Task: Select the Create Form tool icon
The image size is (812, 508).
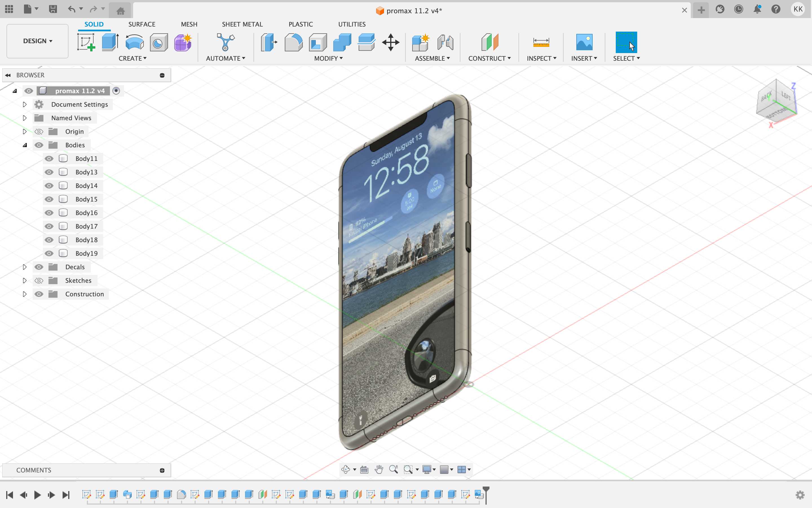Action: click(183, 42)
